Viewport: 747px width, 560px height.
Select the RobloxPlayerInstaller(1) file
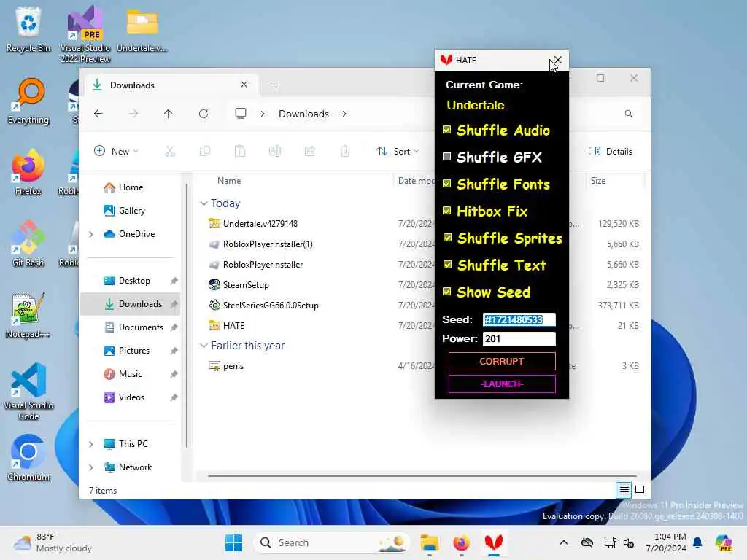tap(268, 244)
